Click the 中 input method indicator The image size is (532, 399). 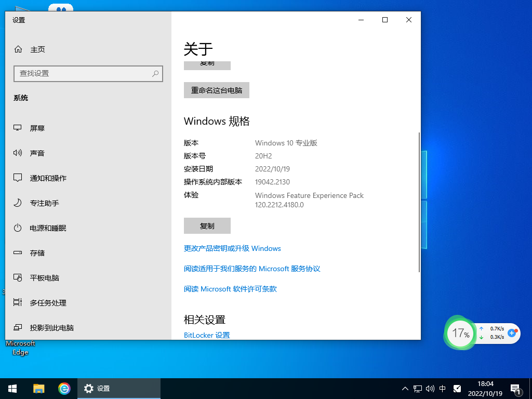tap(442, 388)
